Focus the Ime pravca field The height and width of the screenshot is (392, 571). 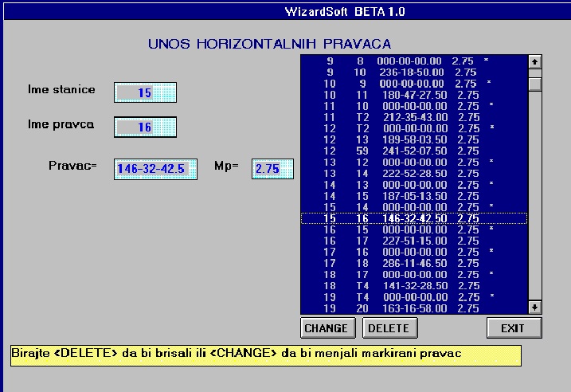click(x=145, y=127)
